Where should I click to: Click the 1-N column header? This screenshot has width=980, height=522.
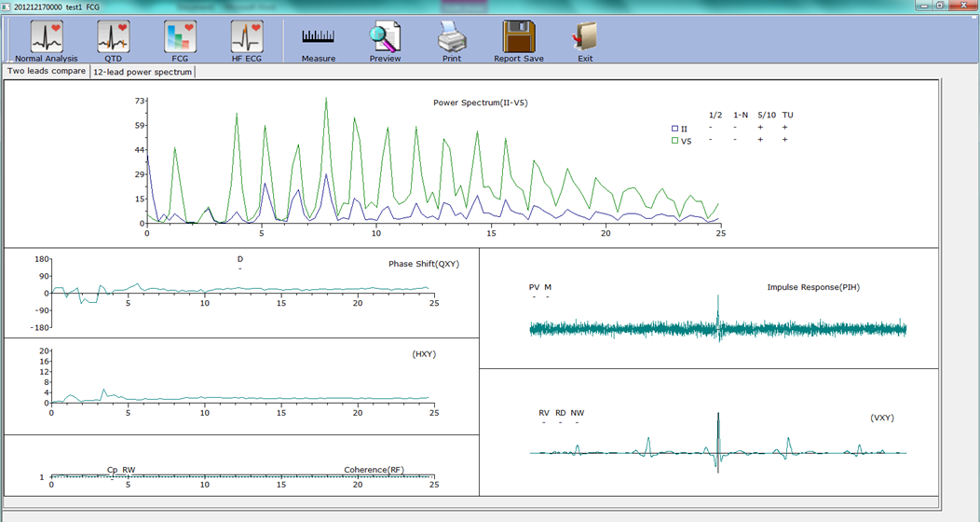tap(741, 115)
